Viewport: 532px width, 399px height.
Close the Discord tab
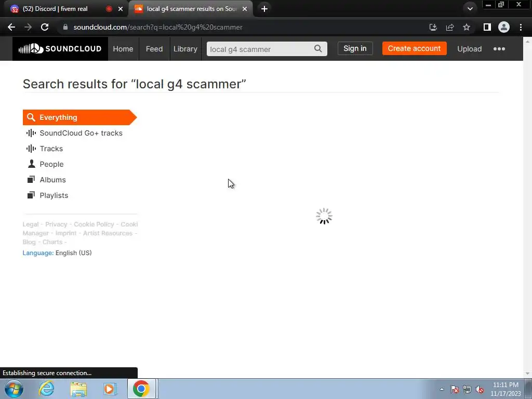coord(121,9)
